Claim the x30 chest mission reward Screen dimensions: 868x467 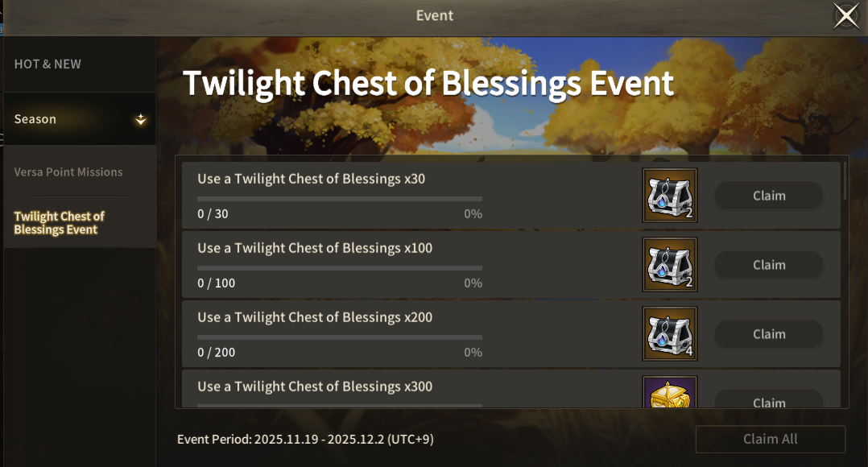[x=769, y=196]
